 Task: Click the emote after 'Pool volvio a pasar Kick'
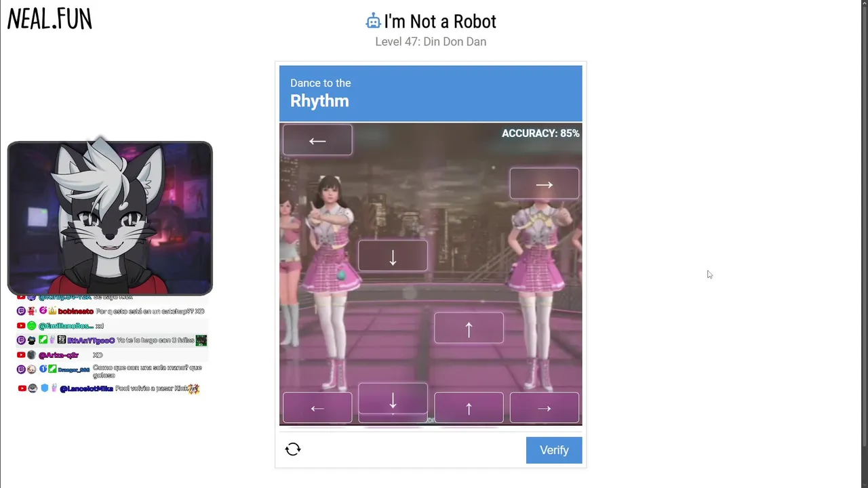(194, 388)
